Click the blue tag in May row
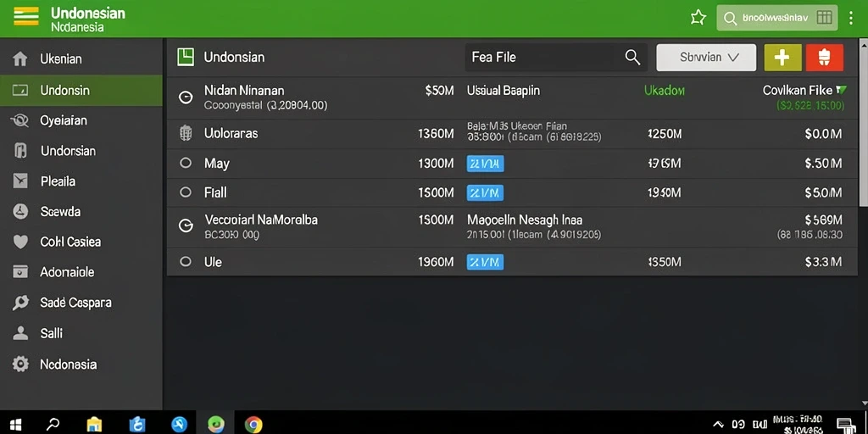This screenshot has width=868, height=434. pos(485,164)
